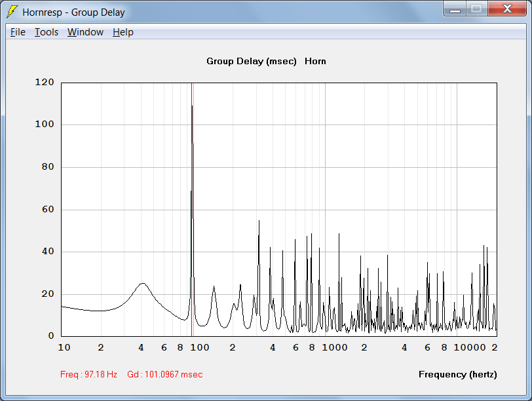Open the Window menu
The image size is (532, 401).
tap(85, 32)
